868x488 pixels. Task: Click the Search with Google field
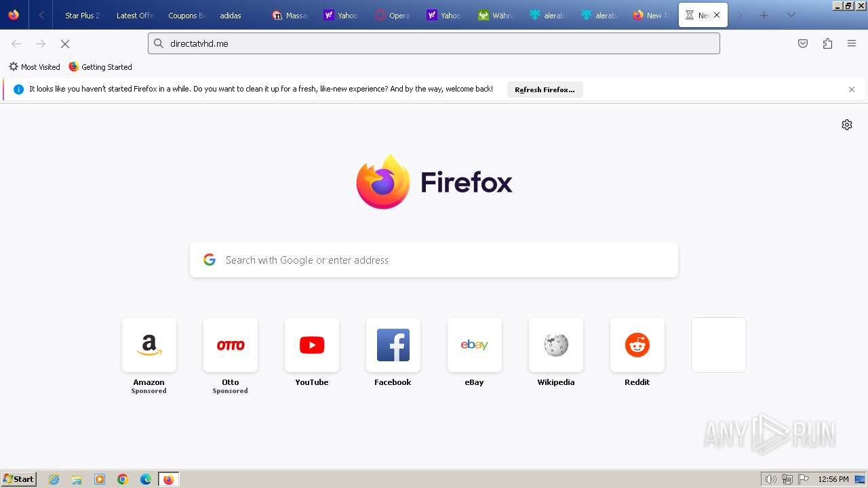pos(434,260)
